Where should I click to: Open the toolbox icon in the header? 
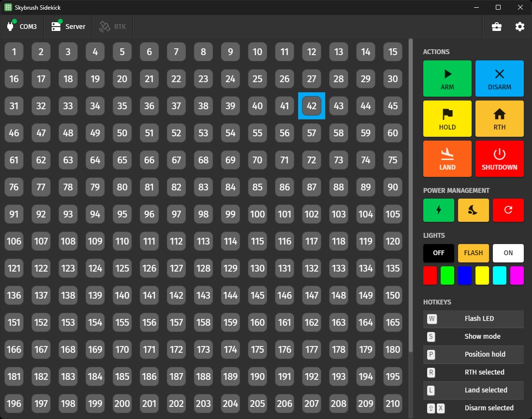pos(496,27)
